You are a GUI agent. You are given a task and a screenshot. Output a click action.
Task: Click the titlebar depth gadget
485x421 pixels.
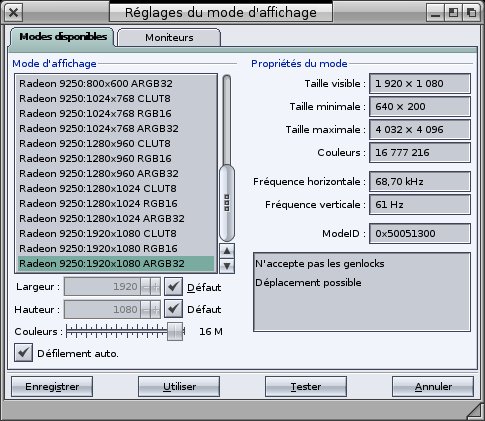pos(471,12)
